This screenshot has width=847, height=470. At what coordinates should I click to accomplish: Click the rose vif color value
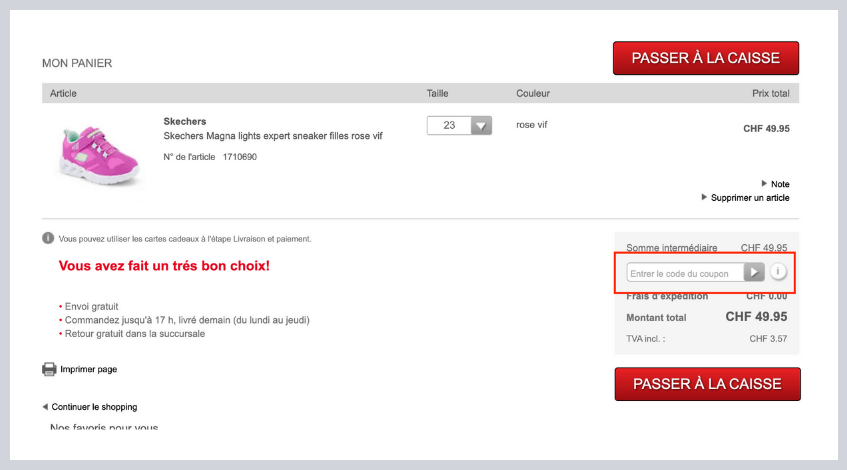[532, 125]
